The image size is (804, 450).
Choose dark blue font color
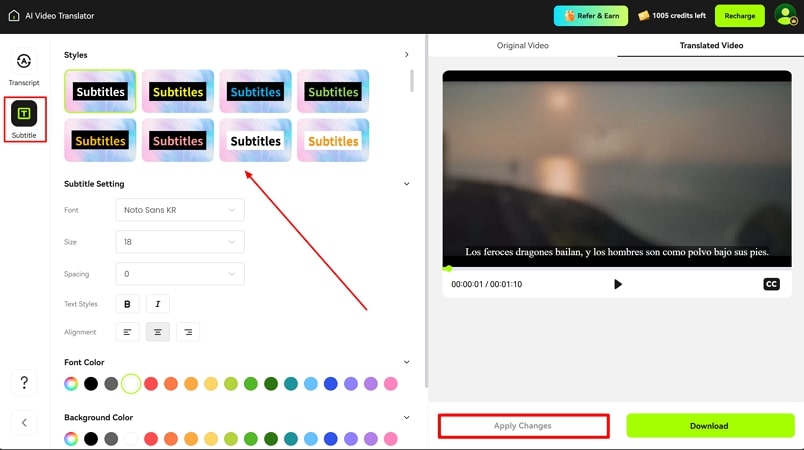[x=331, y=383]
